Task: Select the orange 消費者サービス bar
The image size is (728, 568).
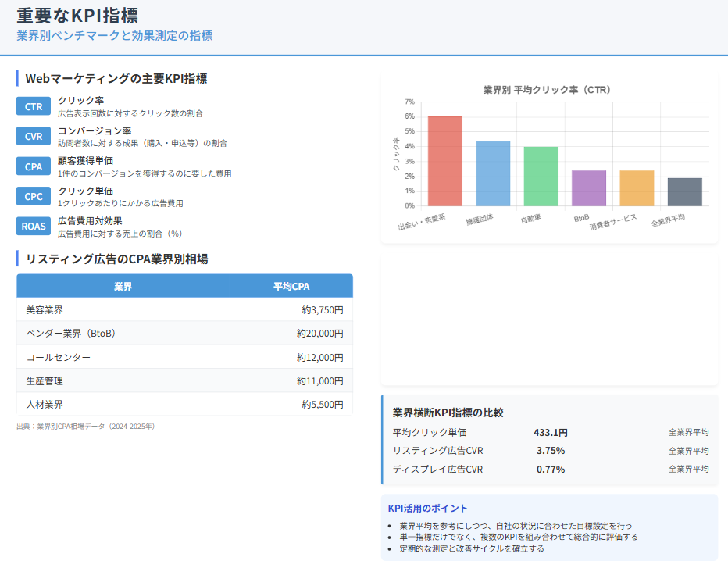Action: pos(637,188)
